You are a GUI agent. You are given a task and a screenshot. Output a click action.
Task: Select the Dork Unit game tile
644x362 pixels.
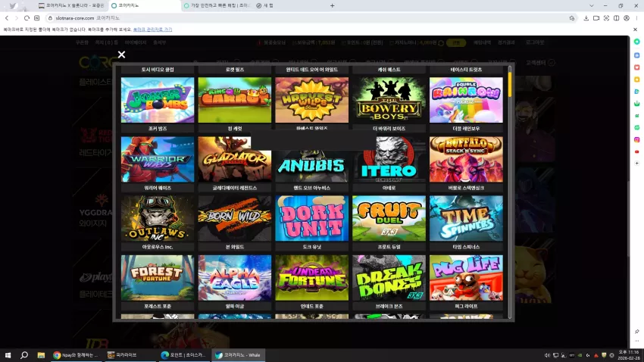coord(311,218)
